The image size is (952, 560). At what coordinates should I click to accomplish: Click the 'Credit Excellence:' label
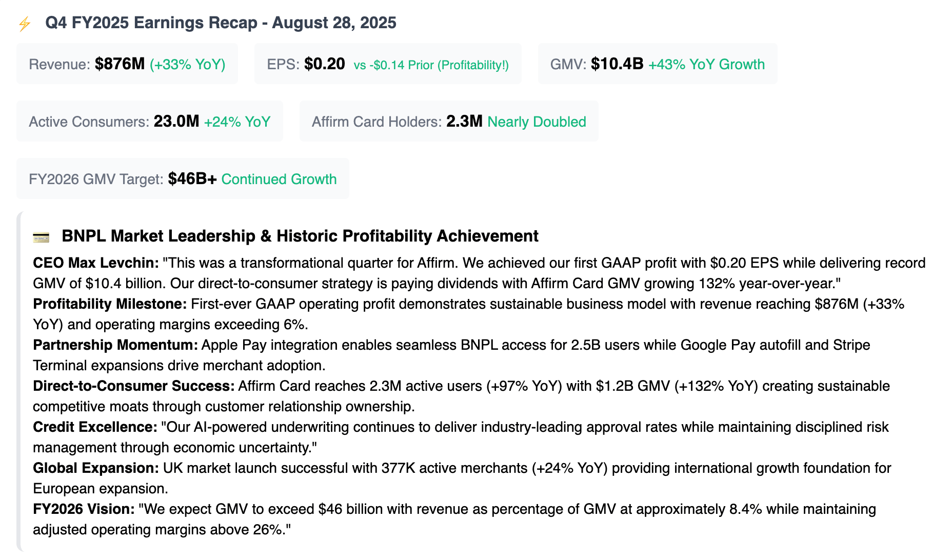pyautogui.click(x=95, y=427)
